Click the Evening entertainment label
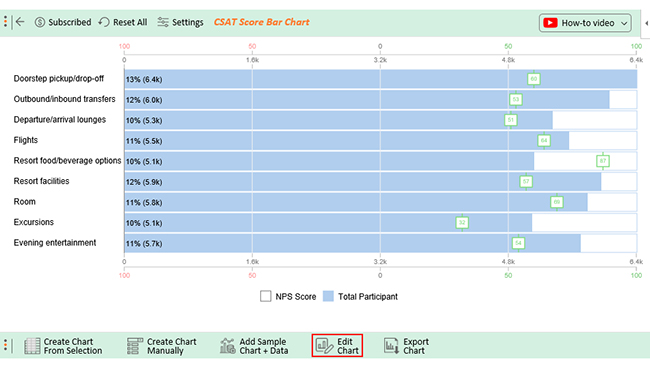 pos(55,243)
